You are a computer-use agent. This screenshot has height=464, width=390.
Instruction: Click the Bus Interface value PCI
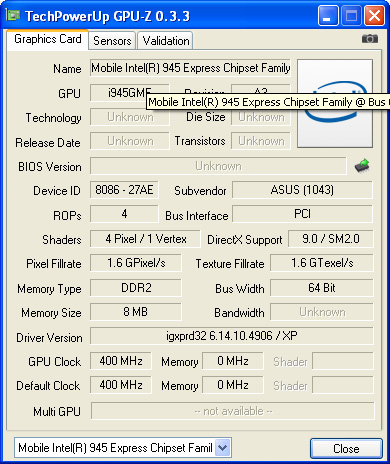[x=302, y=214]
